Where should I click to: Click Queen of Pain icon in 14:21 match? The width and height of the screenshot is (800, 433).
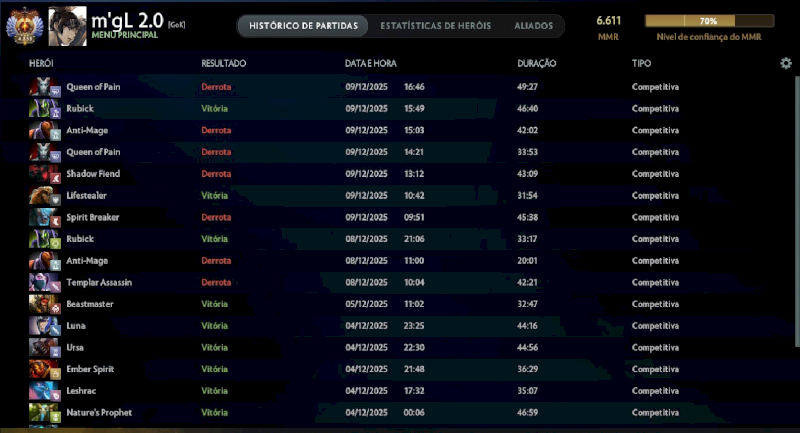[x=45, y=152]
